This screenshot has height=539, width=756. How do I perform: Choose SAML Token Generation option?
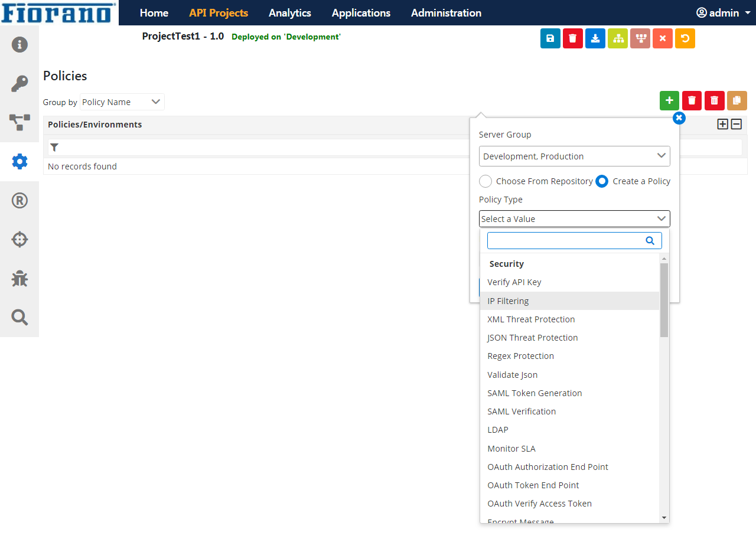click(x=570, y=393)
